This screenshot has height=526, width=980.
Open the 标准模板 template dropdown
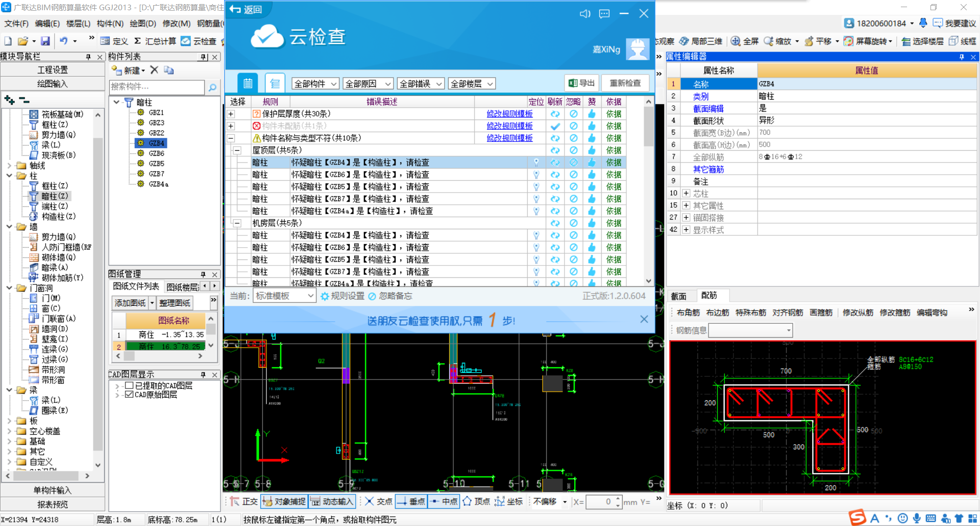tap(284, 296)
